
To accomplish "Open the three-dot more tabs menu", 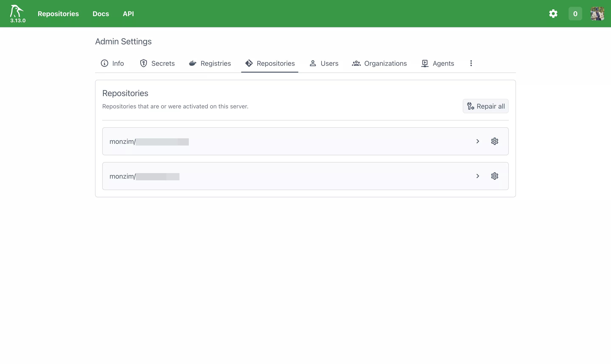I will [x=471, y=63].
